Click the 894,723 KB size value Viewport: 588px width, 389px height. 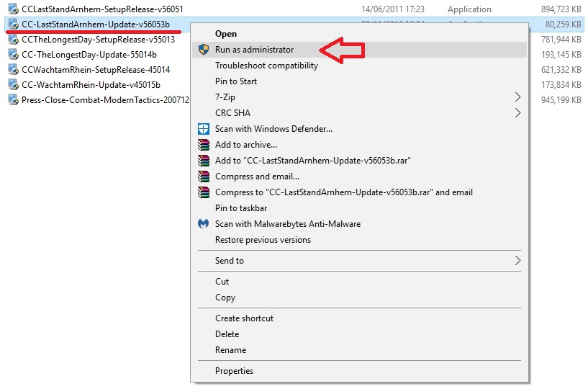click(561, 9)
